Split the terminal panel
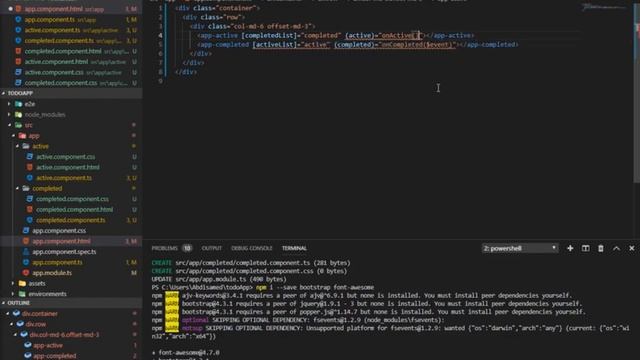Viewport: 640px width, 360px height. (585, 248)
